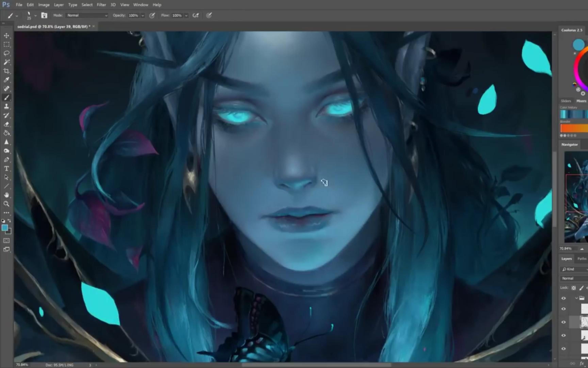Open the brush Mode dropdown set to Normal
This screenshot has height=368, width=588.
[x=87, y=15]
